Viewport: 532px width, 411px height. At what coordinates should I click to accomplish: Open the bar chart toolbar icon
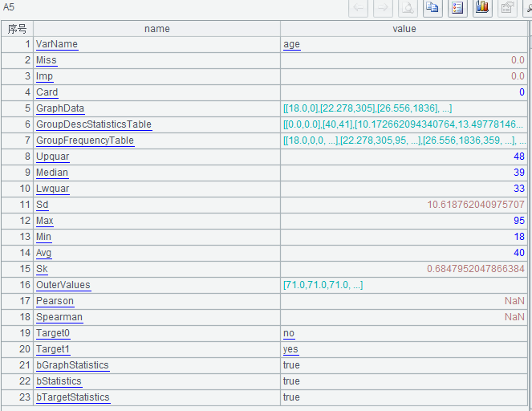click(482, 7)
